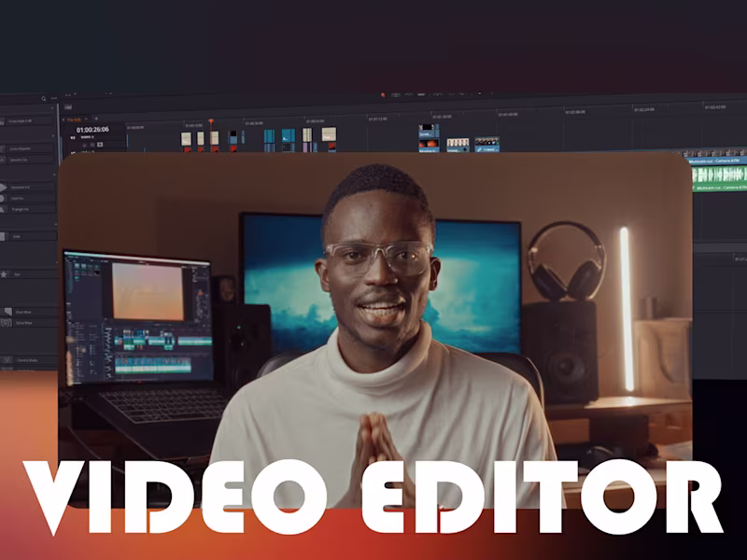Image resolution: width=747 pixels, height=560 pixels.
Task: Add a new timeline tab with plus icon
Action: pos(96,119)
